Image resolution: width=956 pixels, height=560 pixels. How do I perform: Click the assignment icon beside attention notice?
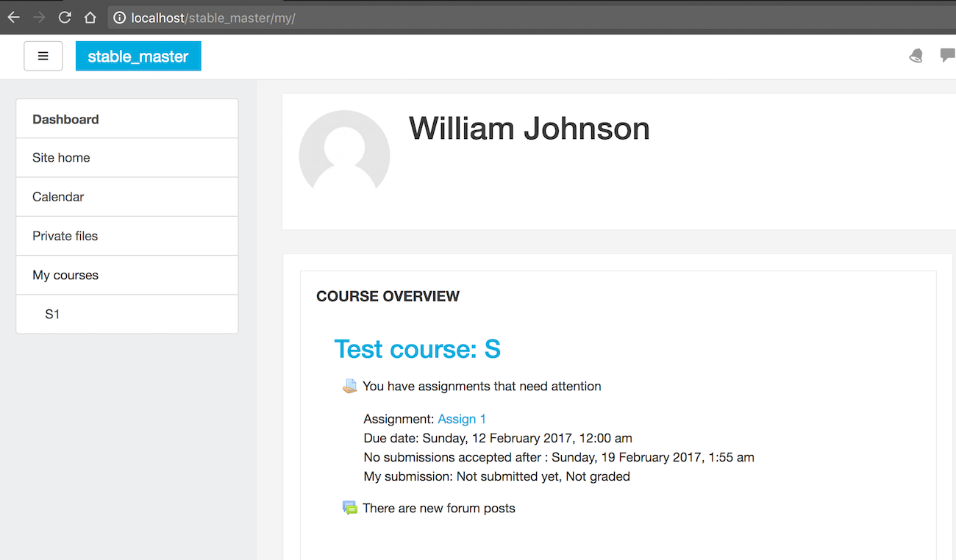tap(350, 387)
